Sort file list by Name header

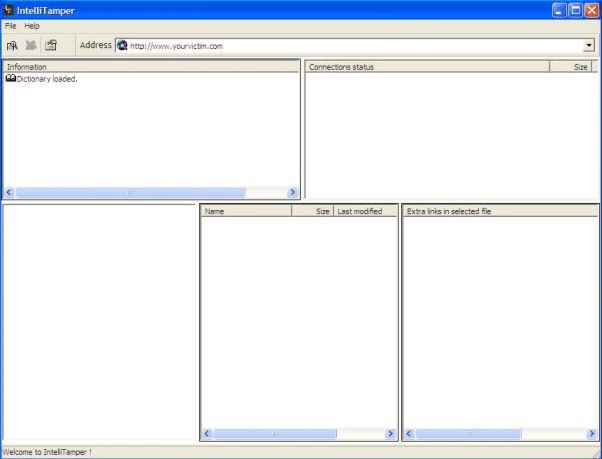point(246,211)
